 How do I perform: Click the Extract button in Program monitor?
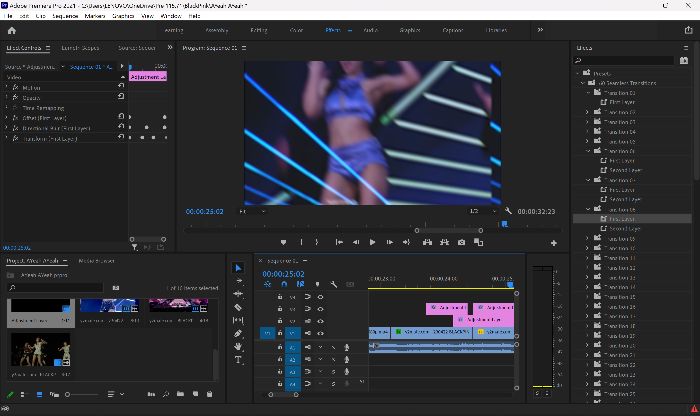pyautogui.click(x=444, y=242)
